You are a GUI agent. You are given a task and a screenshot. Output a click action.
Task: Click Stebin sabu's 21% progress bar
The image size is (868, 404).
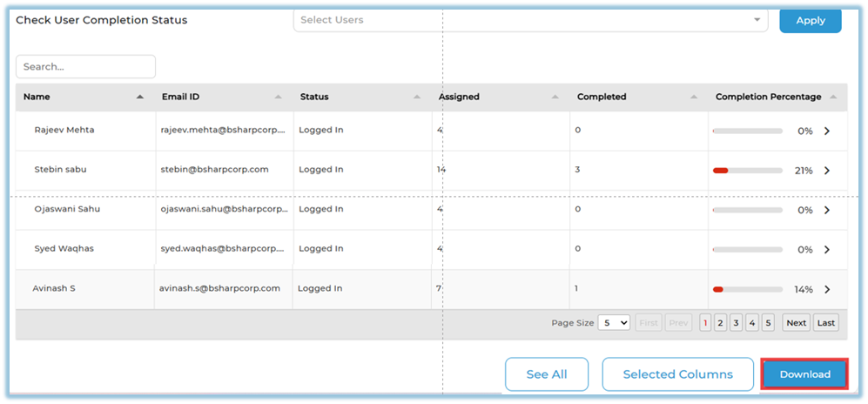click(x=747, y=171)
